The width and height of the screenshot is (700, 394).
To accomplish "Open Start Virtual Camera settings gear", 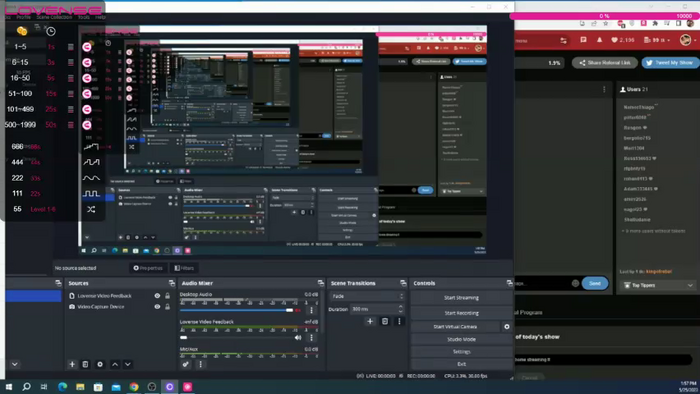I will click(x=507, y=327).
